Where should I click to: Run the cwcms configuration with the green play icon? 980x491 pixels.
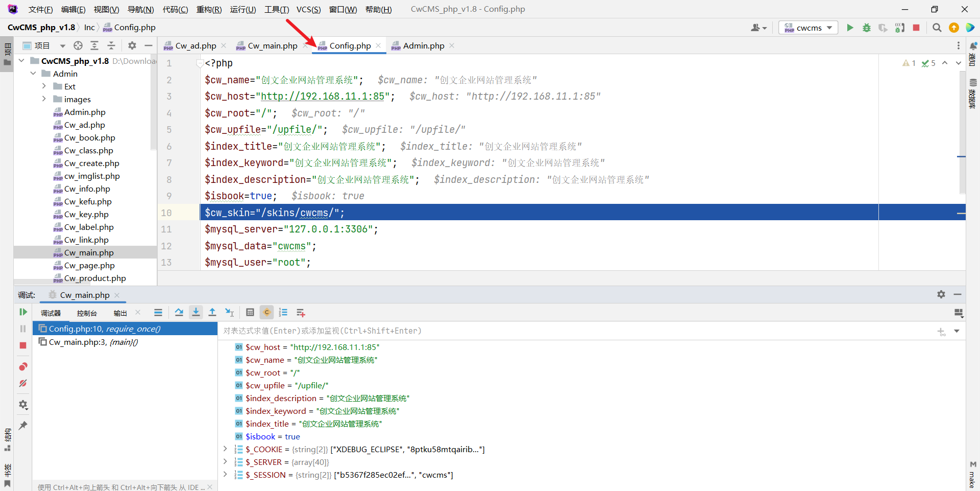(850, 28)
